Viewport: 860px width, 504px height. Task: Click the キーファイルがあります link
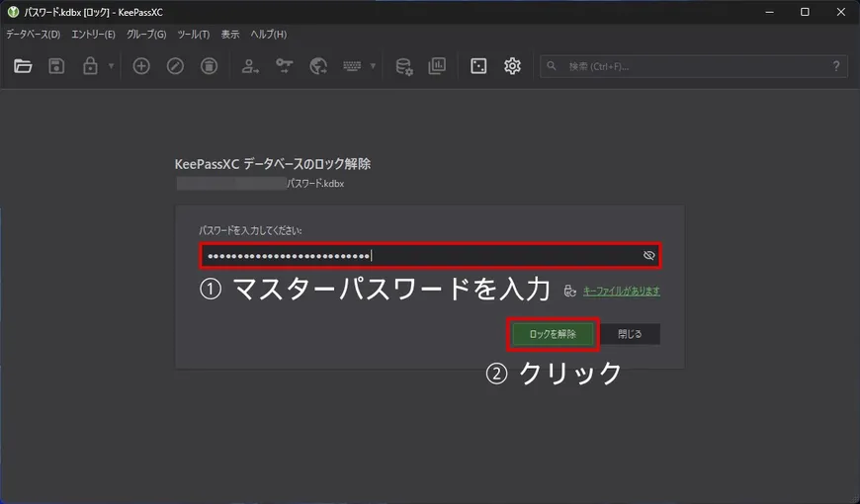pos(621,292)
